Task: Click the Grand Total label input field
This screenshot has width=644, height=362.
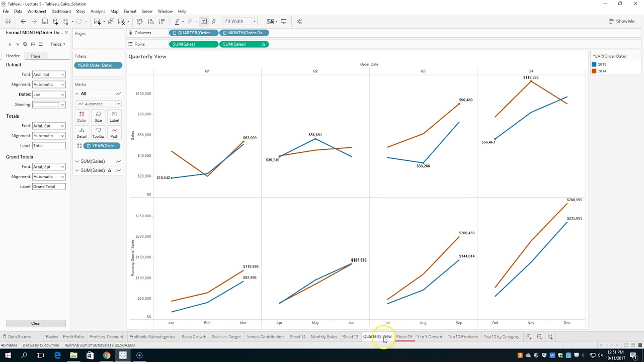Action: coord(49,187)
